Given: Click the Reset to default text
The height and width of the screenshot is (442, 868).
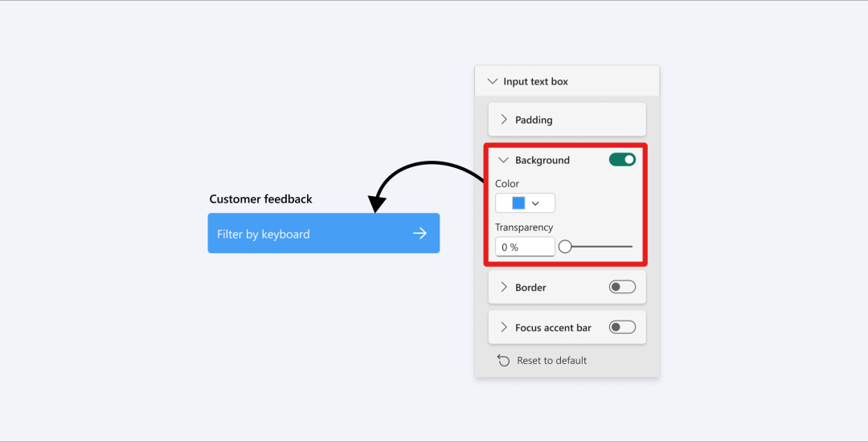Looking at the screenshot, I should (551, 360).
